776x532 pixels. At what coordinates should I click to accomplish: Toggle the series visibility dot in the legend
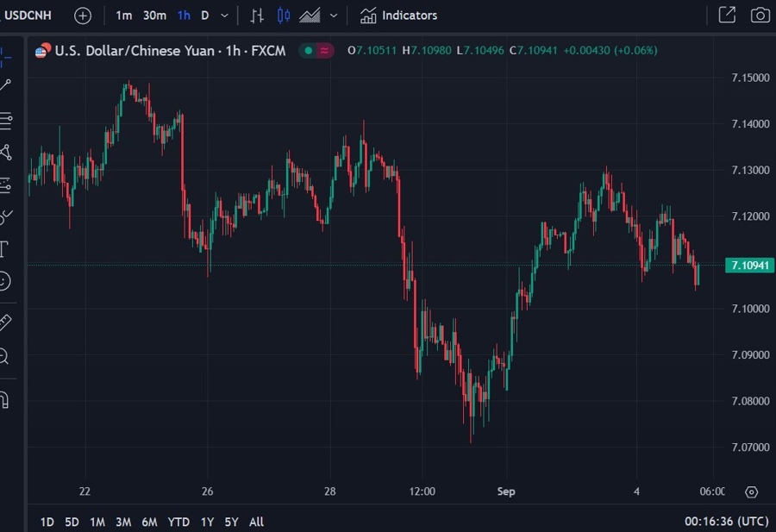click(308, 51)
